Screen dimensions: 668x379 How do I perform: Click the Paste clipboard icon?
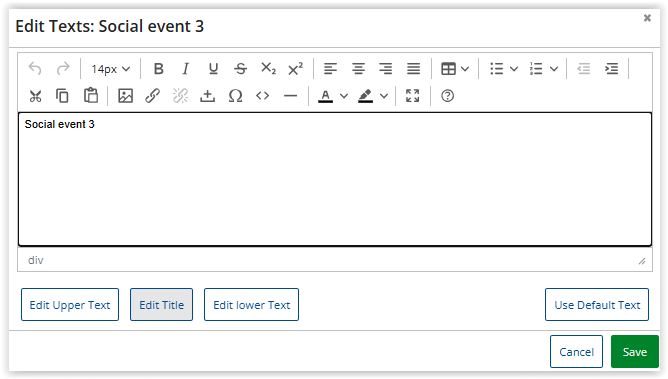pos(90,96)
